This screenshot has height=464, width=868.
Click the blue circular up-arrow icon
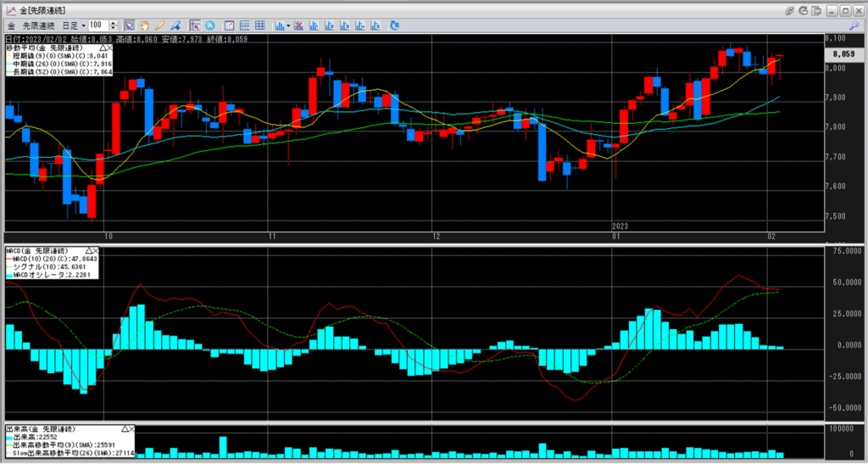[209, 25]
